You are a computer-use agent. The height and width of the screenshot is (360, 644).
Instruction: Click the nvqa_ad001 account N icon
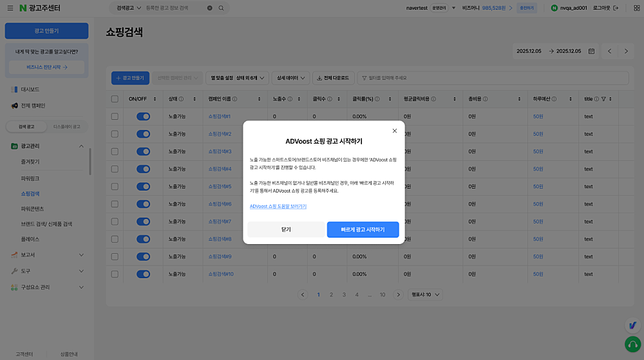(x=554, y=8)
